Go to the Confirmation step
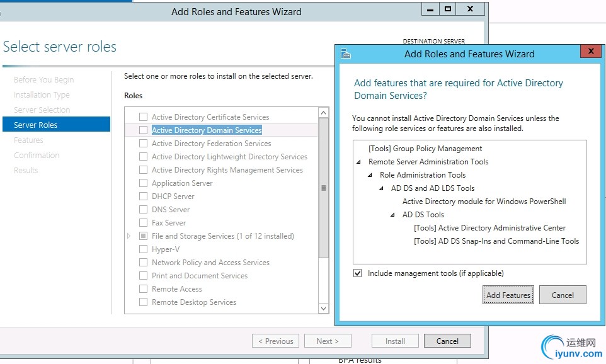The image size is (606, 364). [x=37, y=155]
